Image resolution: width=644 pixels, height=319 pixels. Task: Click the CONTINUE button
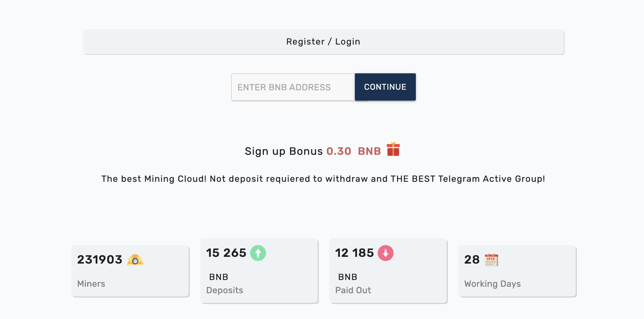385,87
